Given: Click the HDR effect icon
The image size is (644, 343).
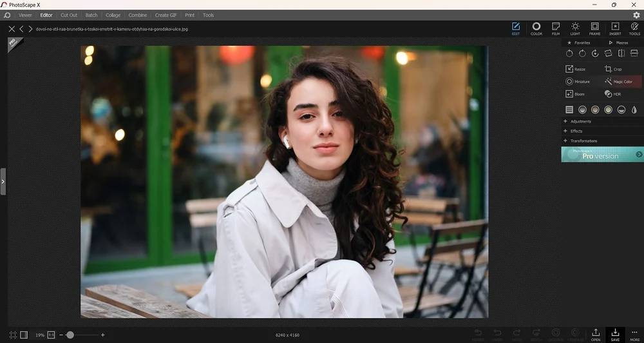Looking at the screenshot, I should click(612, 94).
